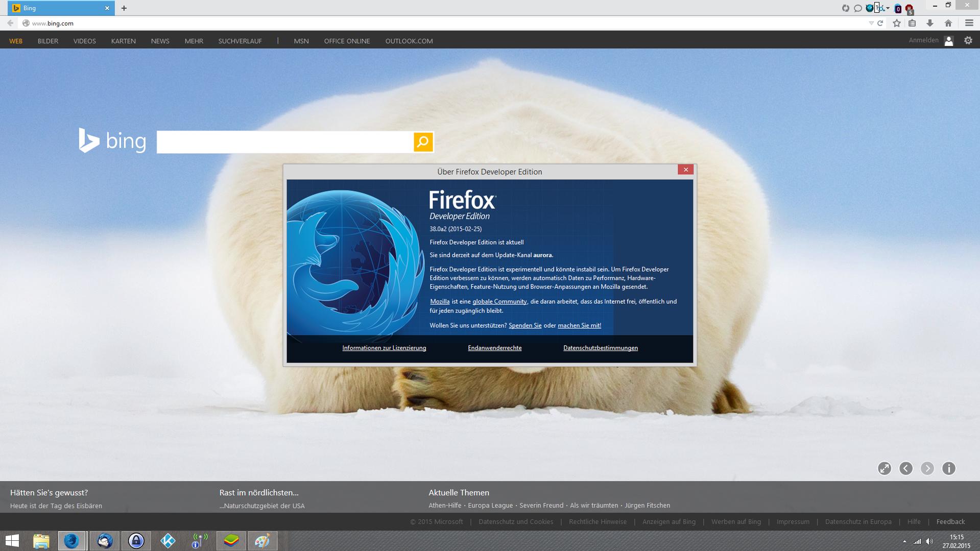Image resolution: width=980 pixels, height=551 pixels.
Task: Click the sync arrows icon in title bar
Action: pos(845,8)
